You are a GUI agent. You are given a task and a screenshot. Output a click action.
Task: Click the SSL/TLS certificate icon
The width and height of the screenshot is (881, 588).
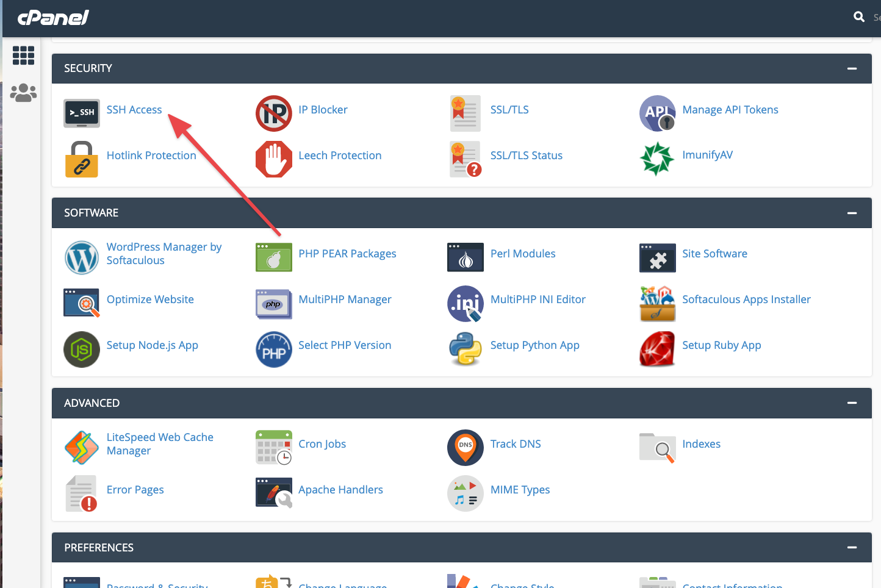(465, 113)
